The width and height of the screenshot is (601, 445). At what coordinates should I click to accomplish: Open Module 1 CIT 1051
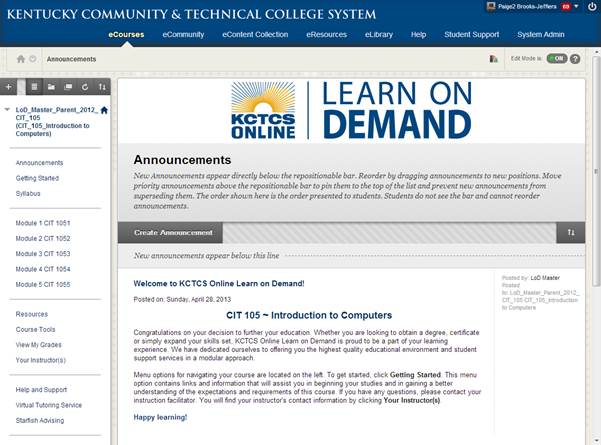point(43,223)
